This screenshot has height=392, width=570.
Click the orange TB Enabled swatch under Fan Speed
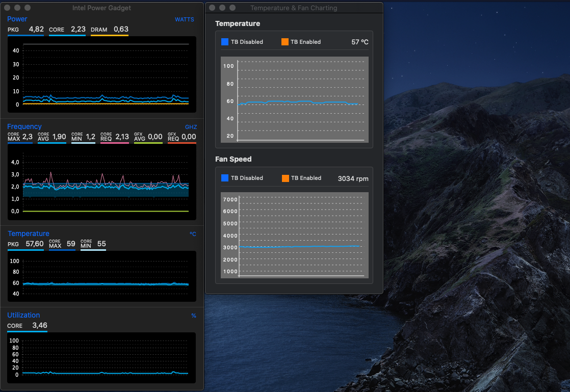(285, 178)
